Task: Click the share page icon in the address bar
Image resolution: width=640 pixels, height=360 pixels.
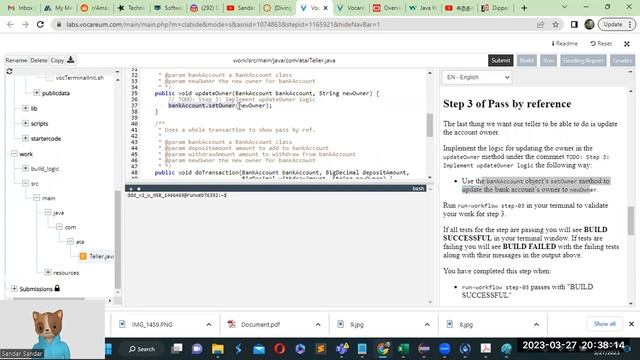Action: click(x=540, y=24)
